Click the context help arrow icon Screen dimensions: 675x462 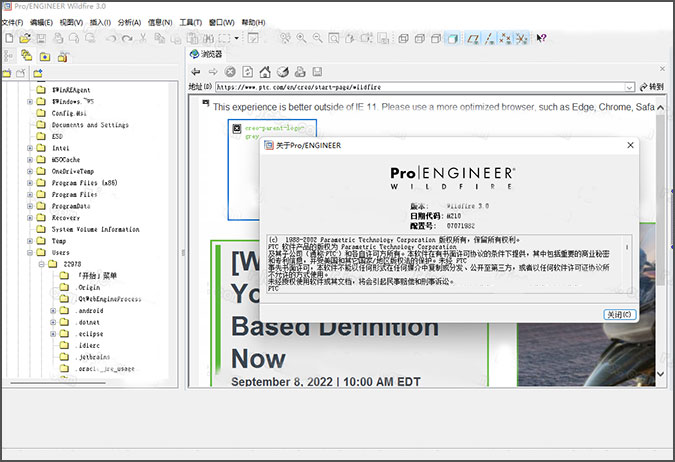click(541, 38)
